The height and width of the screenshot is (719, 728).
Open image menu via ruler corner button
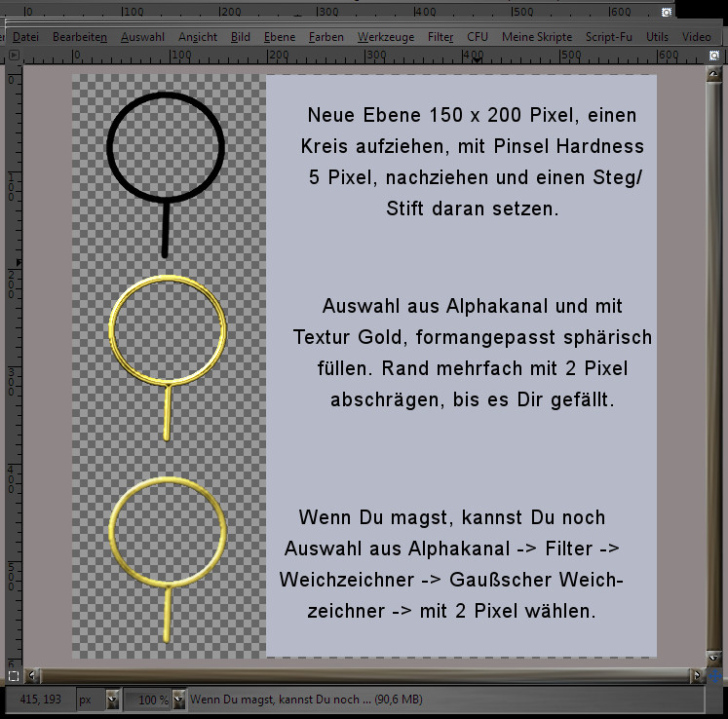[13, 56]
